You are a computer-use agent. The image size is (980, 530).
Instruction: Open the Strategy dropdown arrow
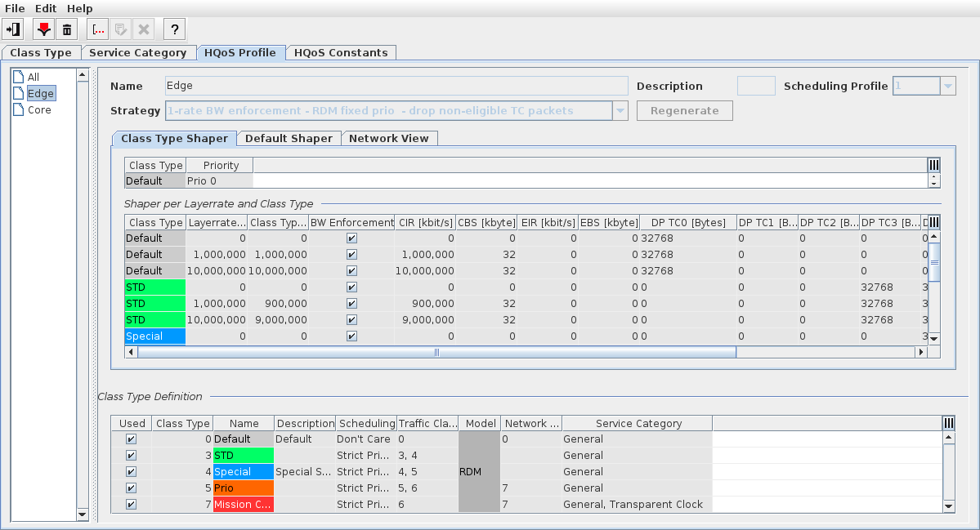coord(620,111)
